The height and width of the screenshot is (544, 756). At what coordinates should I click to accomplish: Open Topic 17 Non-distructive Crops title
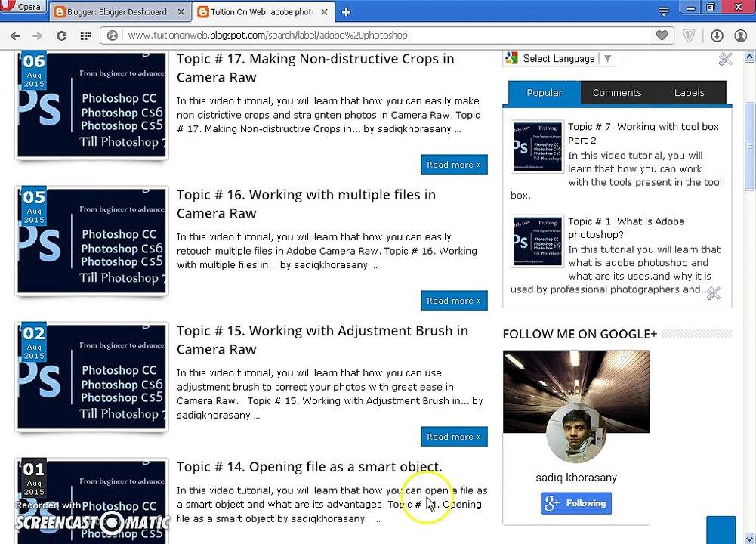click(316, 68)
